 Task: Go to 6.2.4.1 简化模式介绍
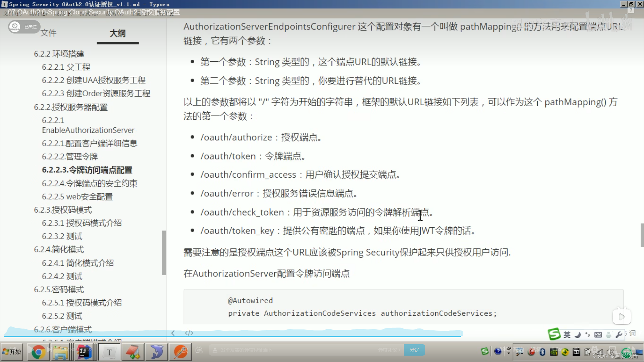point(78,263)
